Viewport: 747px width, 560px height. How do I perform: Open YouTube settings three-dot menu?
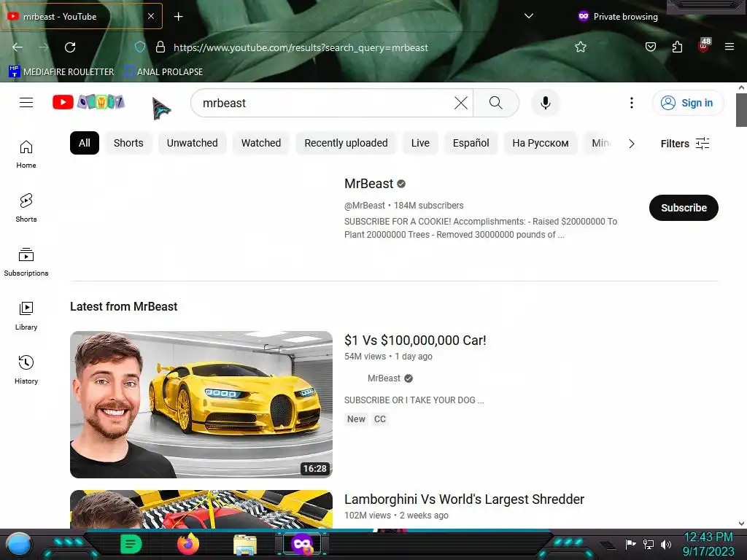tap(631, 103)
